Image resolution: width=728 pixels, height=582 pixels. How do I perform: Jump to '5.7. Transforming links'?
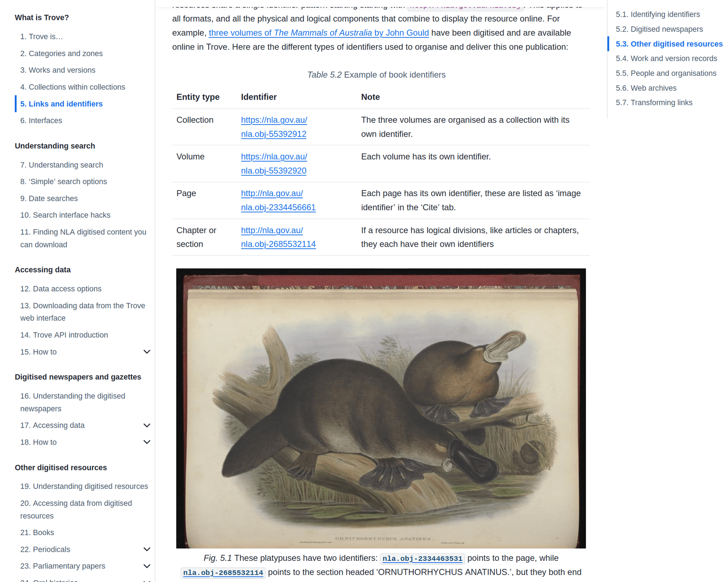pos(654,103)
